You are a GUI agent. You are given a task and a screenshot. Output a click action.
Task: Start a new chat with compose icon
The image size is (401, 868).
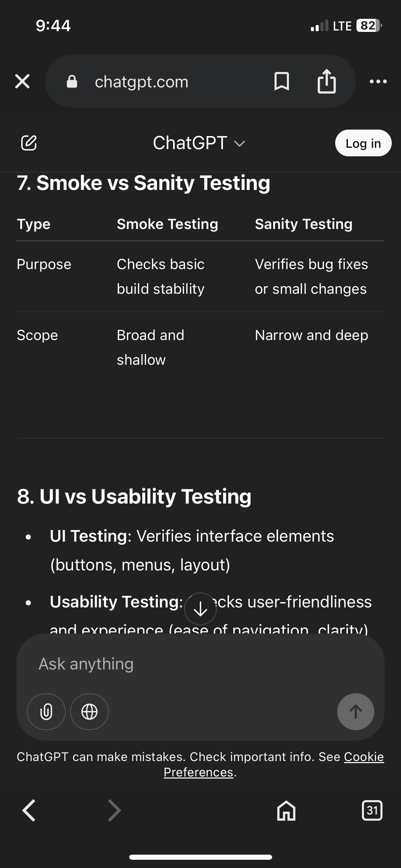tap(29, 143)
